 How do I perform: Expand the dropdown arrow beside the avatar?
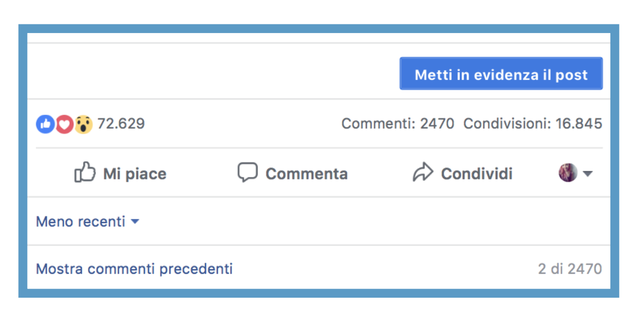point(588,174)
